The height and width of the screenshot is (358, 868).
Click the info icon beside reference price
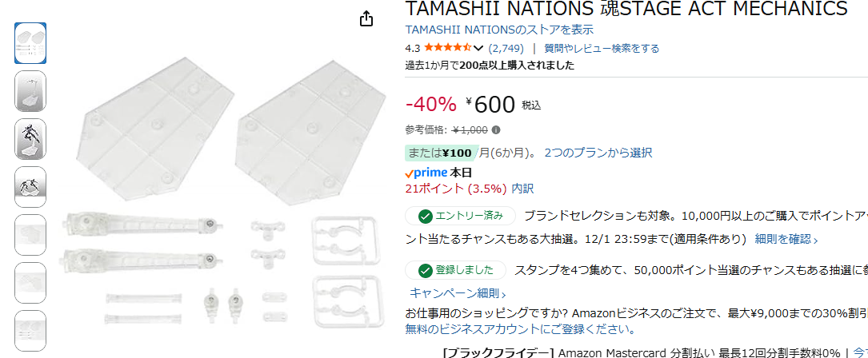(496, 130)
